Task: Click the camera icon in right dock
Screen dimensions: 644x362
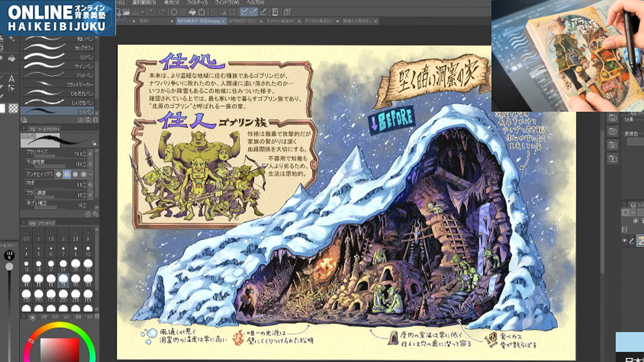Action: pos(612,145)
